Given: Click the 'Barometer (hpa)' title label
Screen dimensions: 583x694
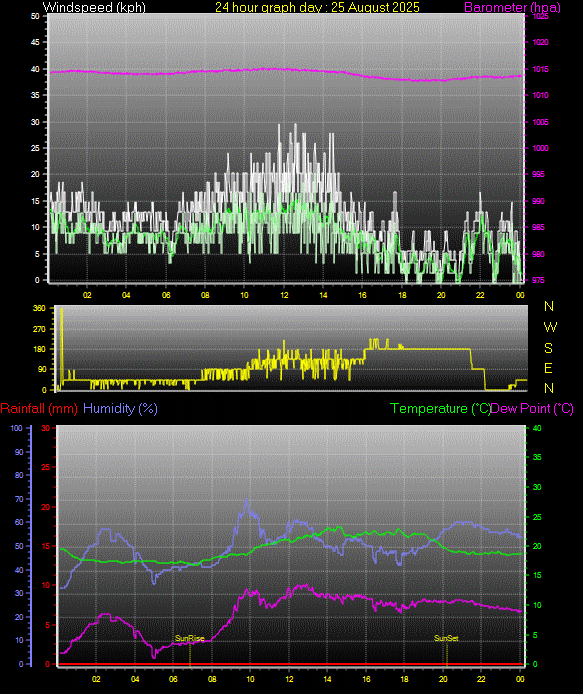Looking at the screenshot, I should click(512, 7).
